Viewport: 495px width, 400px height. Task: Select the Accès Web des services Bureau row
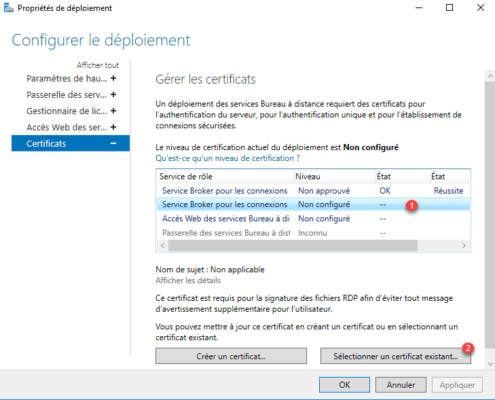point(313,219)
